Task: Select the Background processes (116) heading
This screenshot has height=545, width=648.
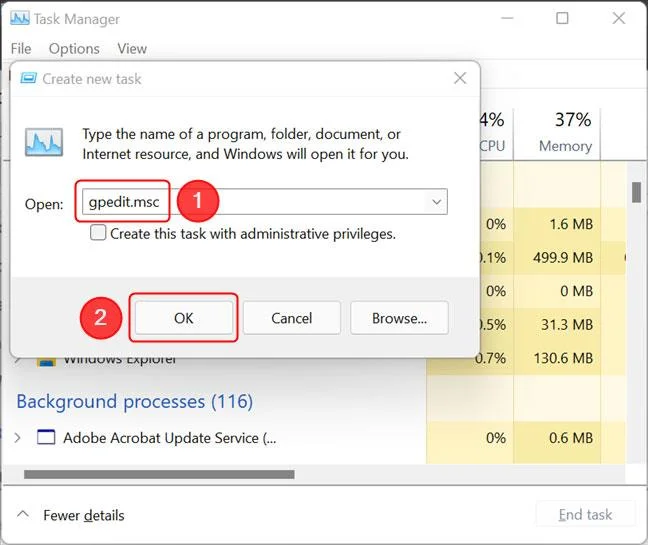Action: (135, 402)
